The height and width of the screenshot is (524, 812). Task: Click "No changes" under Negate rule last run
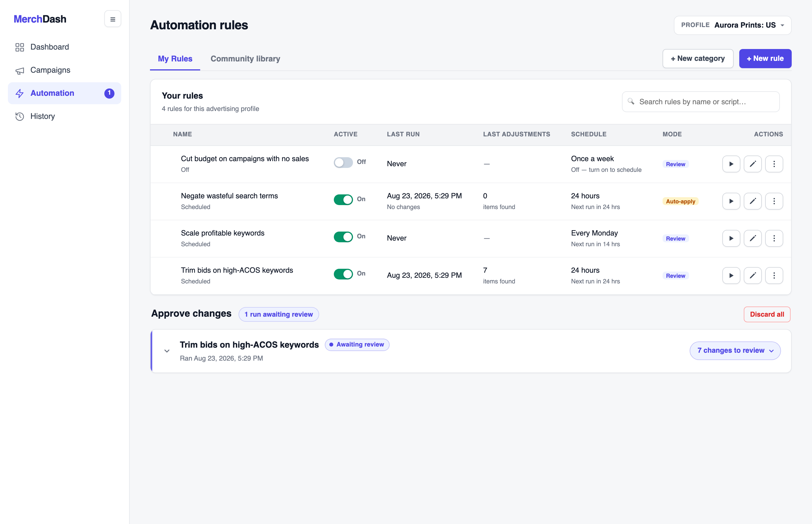tap(403, 207)
